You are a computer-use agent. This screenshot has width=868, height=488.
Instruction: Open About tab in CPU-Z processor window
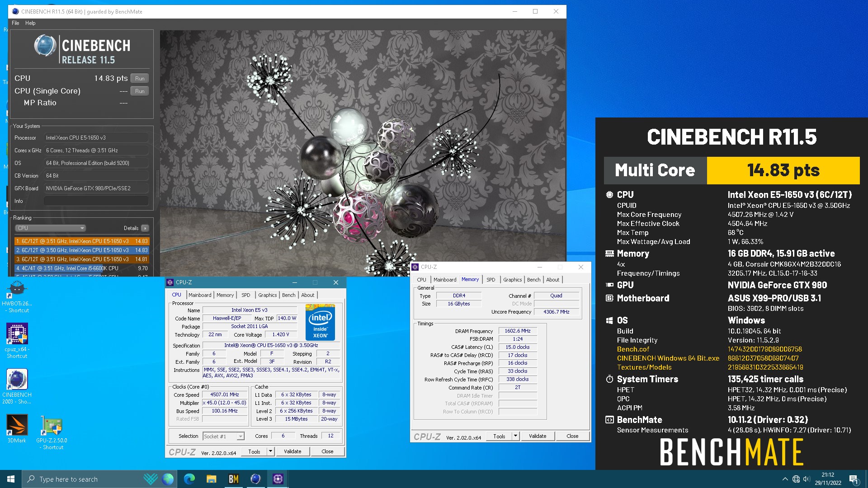click(x=308, y=295)
